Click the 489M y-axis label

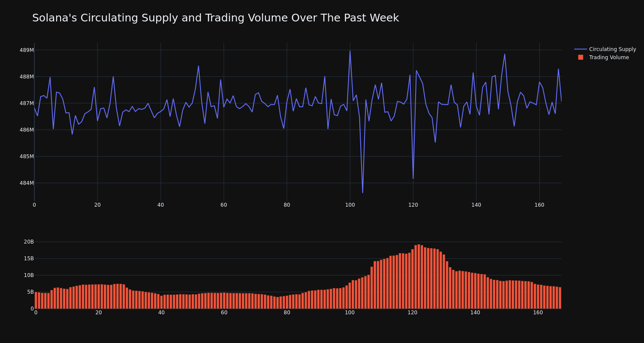pos(27,50)
